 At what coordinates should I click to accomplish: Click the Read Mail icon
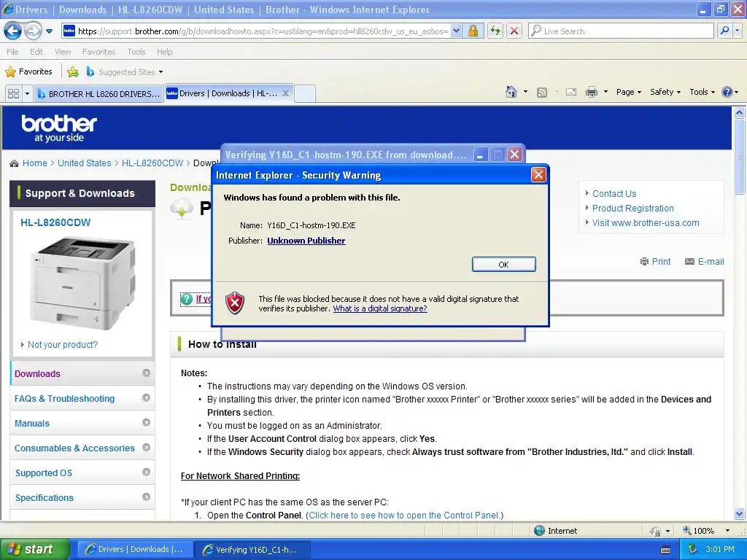coord(571,92)
